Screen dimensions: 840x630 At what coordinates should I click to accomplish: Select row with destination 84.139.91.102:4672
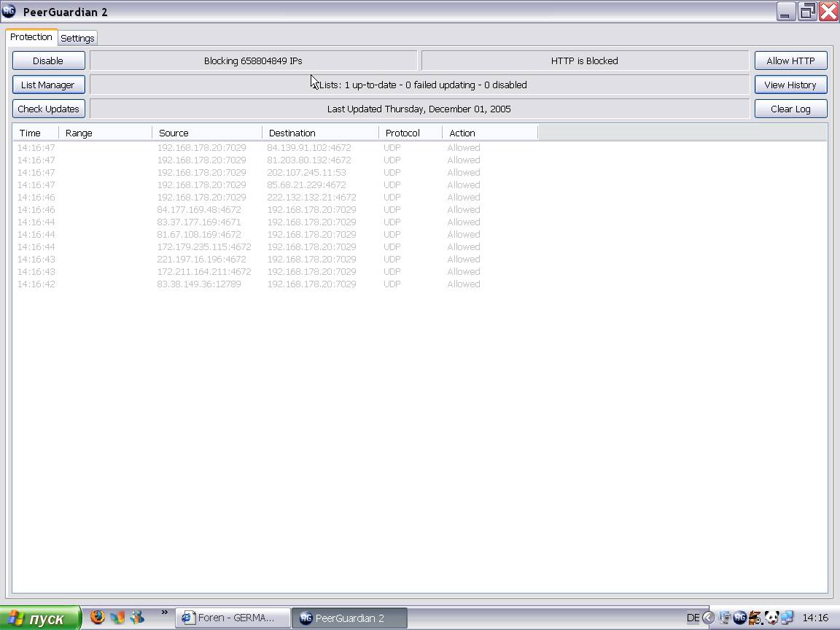[x=419, y=147]
